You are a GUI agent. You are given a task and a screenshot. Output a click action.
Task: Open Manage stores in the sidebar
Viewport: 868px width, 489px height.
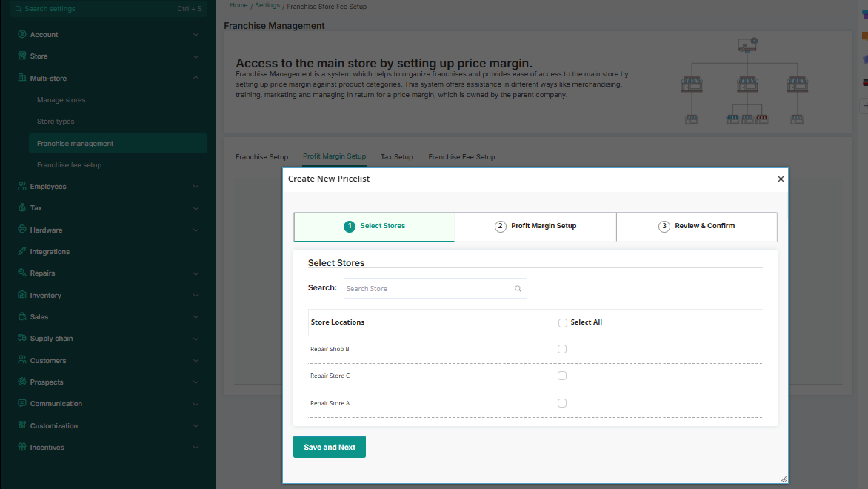[x=61, y=100]
